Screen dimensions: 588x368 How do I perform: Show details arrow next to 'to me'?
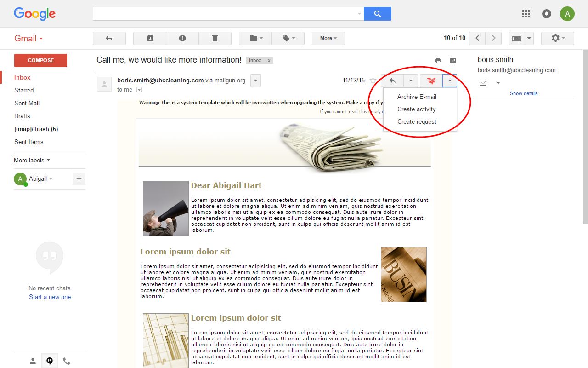(139, 90)
